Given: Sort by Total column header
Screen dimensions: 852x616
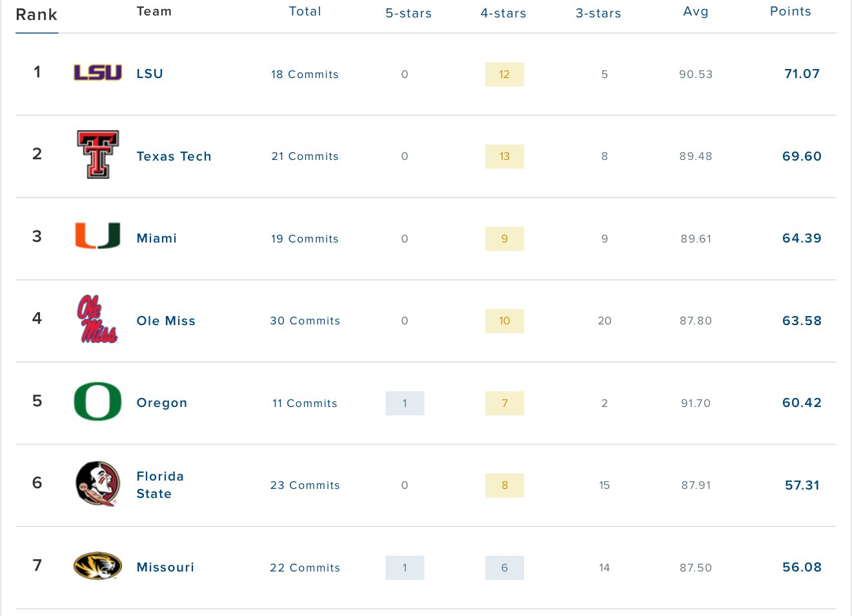Looking at the screenshot, I should [305, 11].
